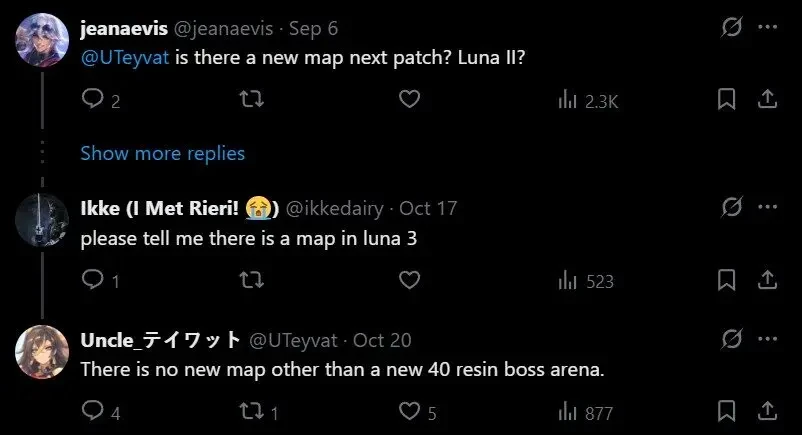This screenshot has height=435, width=802.
Task: Like Uncle_テイワット's reply
Action: coord(409,411)
